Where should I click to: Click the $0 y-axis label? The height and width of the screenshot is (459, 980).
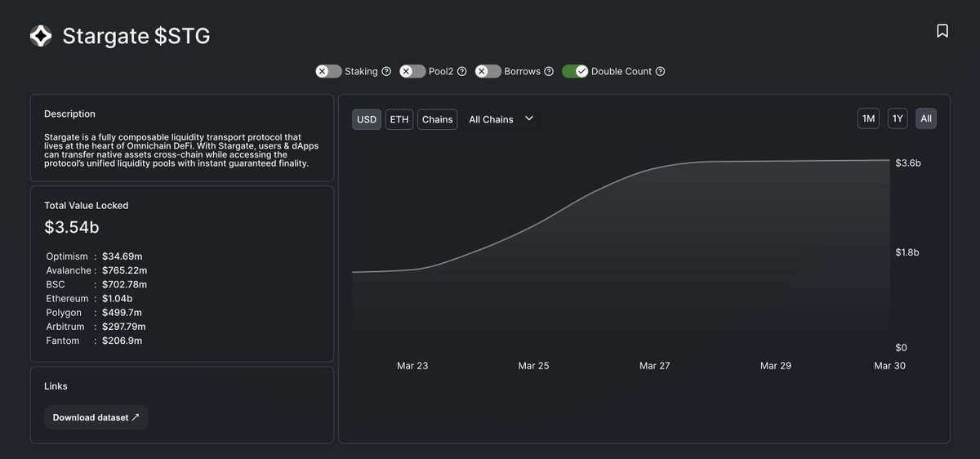click(902, 348)
